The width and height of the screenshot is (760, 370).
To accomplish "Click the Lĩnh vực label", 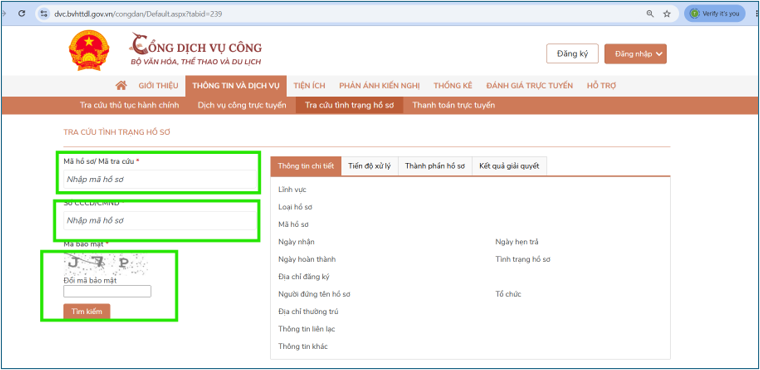I will click(x=292, y=190).
